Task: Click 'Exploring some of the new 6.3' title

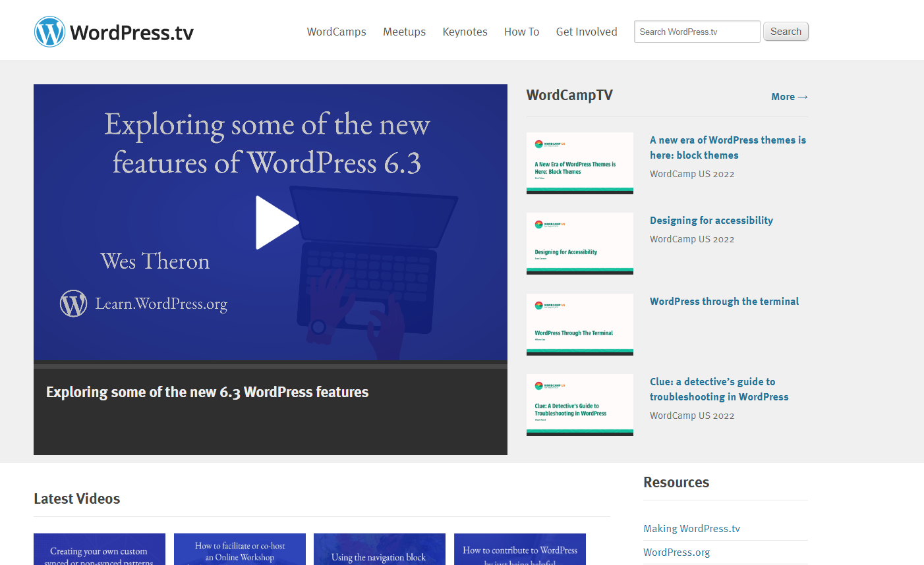Action: point(207,392)
